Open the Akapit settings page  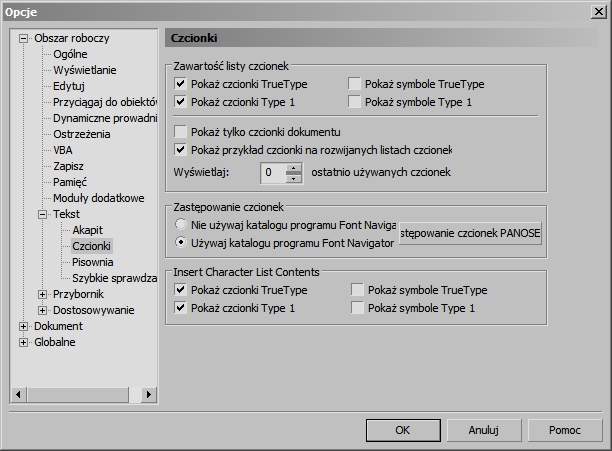pos(87,230)
